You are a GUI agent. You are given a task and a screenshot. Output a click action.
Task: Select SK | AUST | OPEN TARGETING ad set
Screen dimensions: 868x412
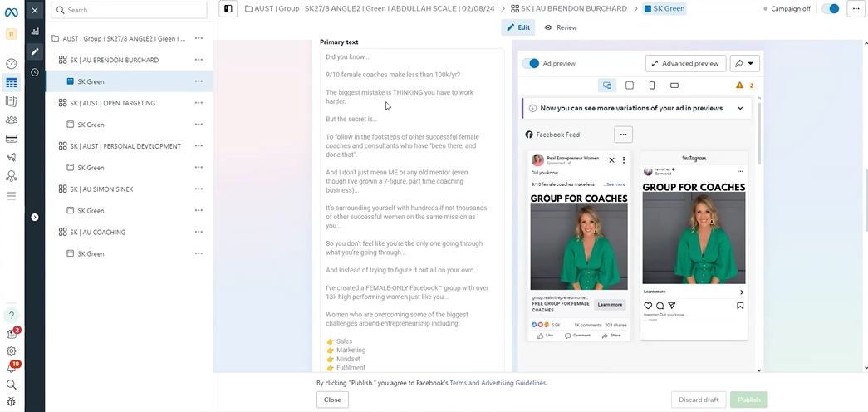106,103
